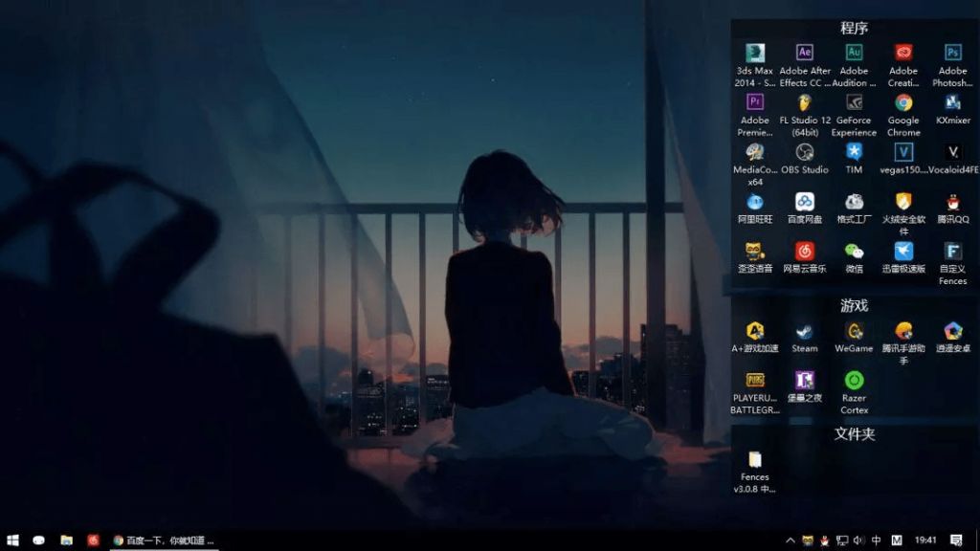Viewport: 980px width, 551px height.
Task: Open the WeGame shortcut
Action: pos(855,332)
